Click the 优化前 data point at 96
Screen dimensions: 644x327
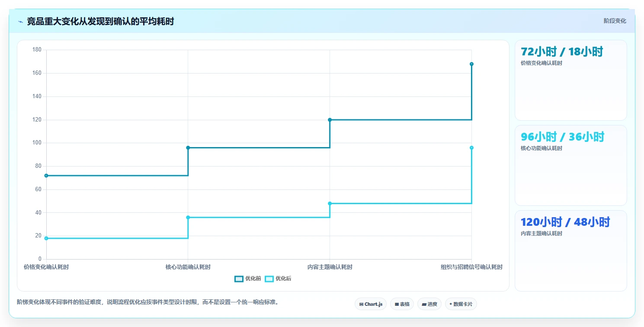point(188,147)
